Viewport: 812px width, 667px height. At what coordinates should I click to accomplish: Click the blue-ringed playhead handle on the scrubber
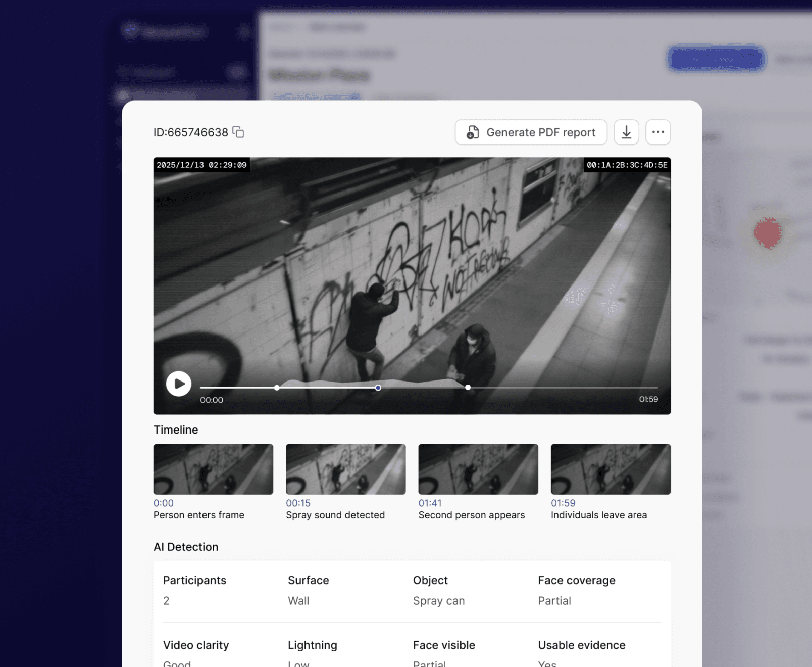[378, 388]
